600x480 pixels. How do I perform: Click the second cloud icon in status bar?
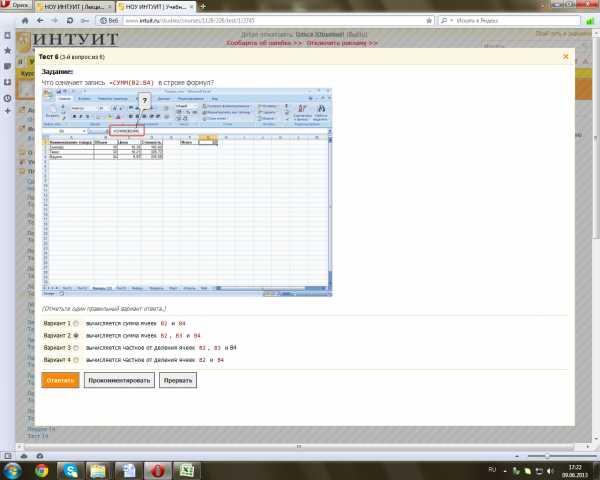pos(39,456)
